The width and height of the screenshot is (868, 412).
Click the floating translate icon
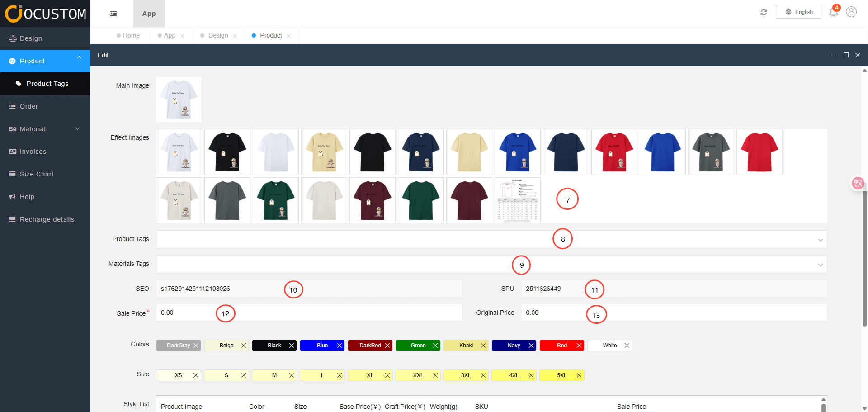point(858,183)
